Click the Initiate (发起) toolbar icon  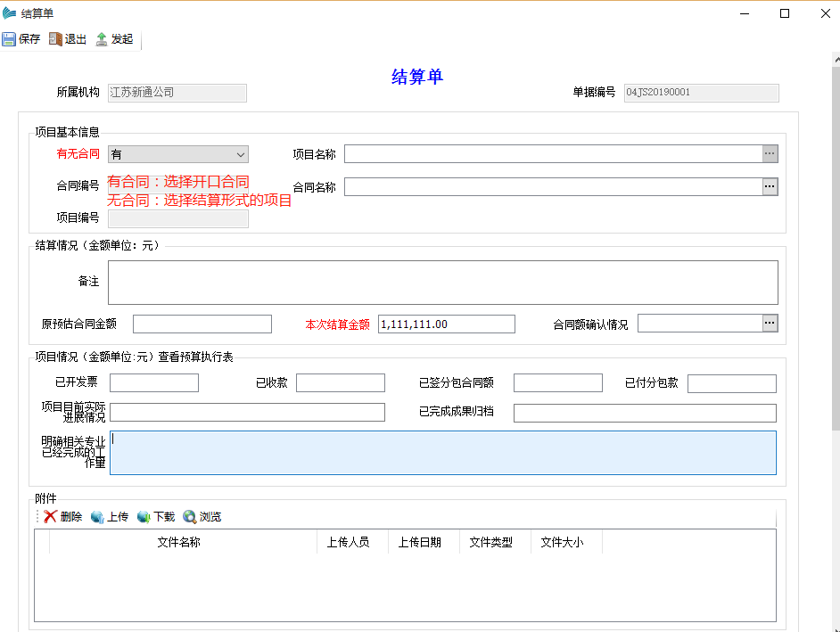(102, 39)
